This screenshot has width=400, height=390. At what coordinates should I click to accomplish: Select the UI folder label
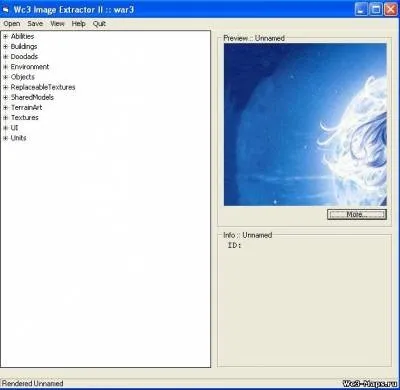14,128
